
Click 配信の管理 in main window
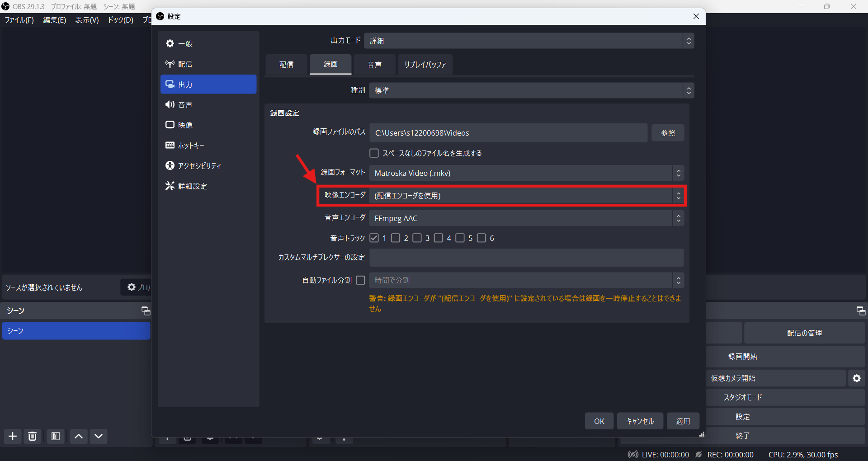(804, 333)
